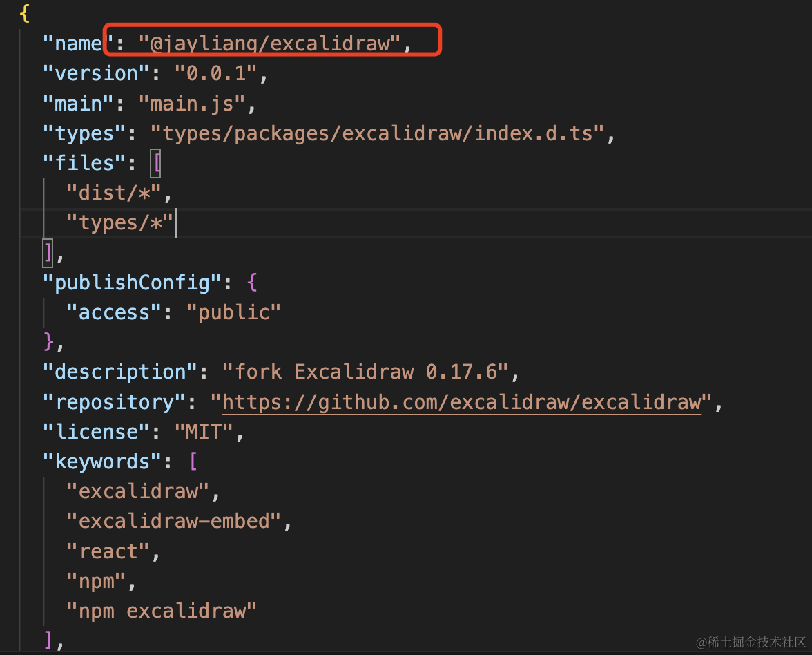Click the types/packages/excalidraw/index.d.ts path
812x655 pixels.
coord(378,134)
